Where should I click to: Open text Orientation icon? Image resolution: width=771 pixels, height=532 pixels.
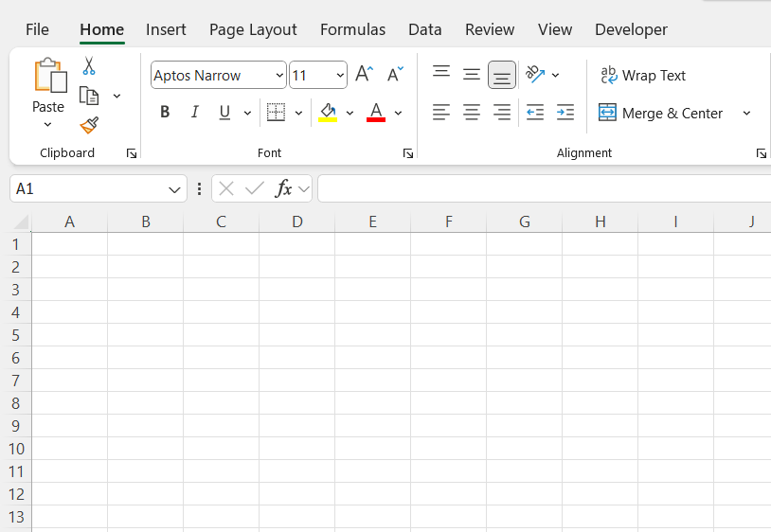[x=535, y=75]
